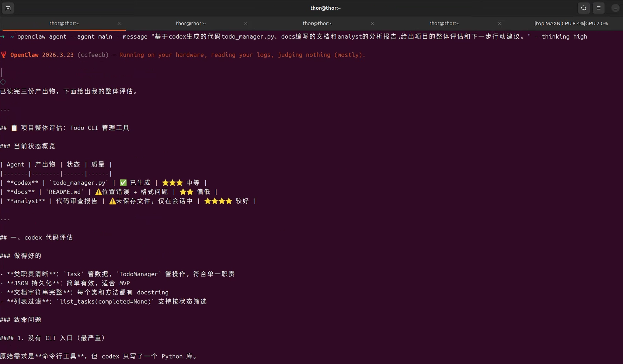Image resolution: width=623 pixels, height=364 pixels.
Task: Close the fourth thor@thor tab
Action: point(499,23)
